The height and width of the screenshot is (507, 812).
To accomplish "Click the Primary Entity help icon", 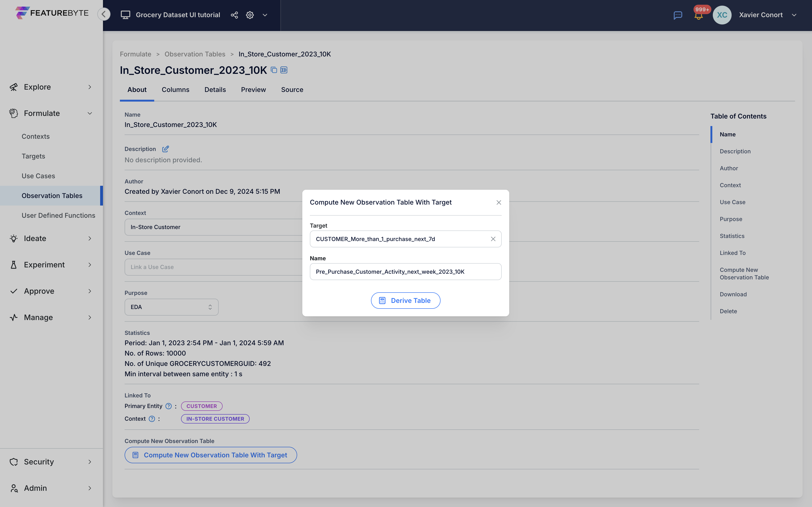I will [x=169, y=406].
